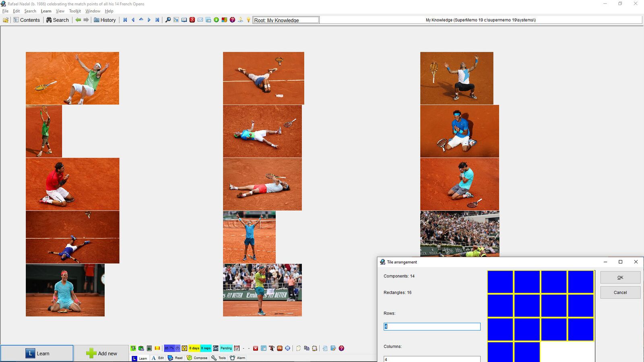Click the Pending status indicator
Image resolution: width=644 pixels, height=362 pixels.
226,348
